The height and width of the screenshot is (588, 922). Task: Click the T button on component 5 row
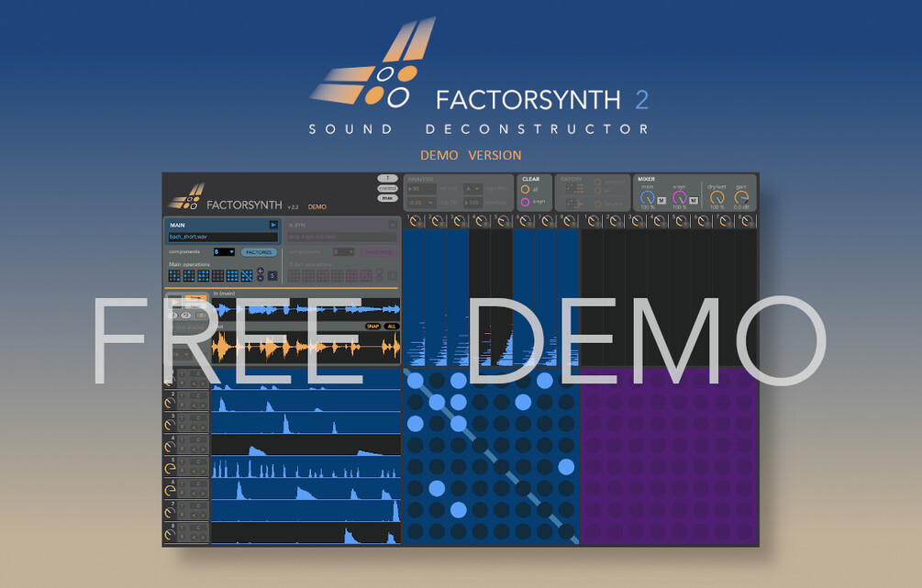183,462
